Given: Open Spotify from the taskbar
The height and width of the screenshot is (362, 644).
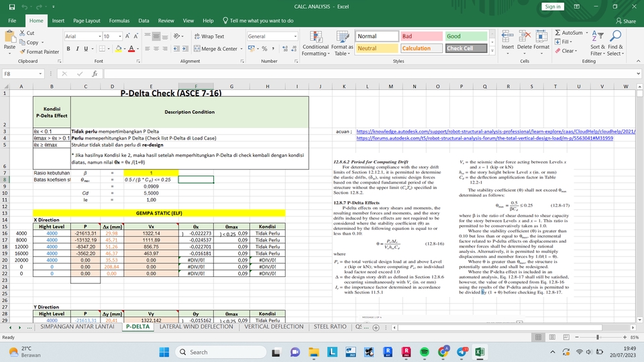Looking at the screenshot, I should (x=425, y=352).
